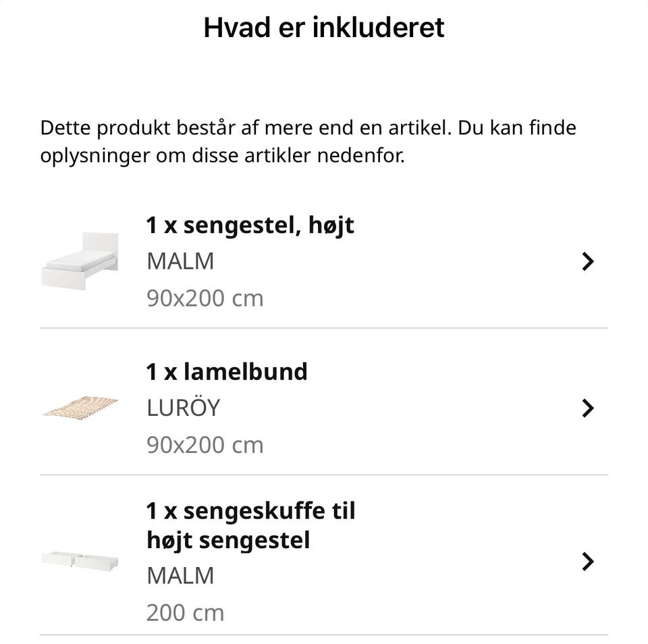648x644 pixels.
Task: Click the 90x200 cm size in sengestel row
Action: click(205, 298)
